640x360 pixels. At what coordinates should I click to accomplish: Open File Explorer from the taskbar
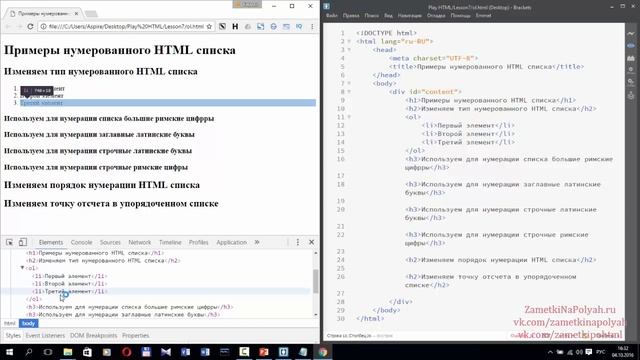point(68,352)
